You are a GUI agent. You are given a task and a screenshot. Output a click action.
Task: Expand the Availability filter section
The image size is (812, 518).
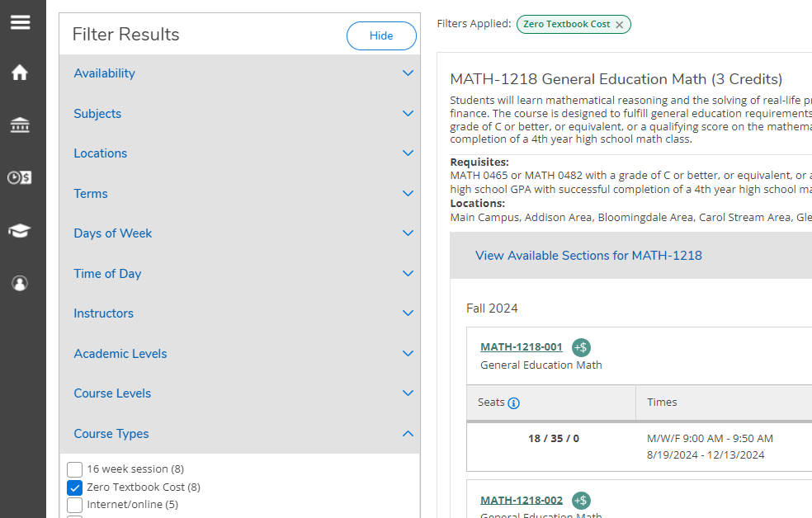coord(239,73)
